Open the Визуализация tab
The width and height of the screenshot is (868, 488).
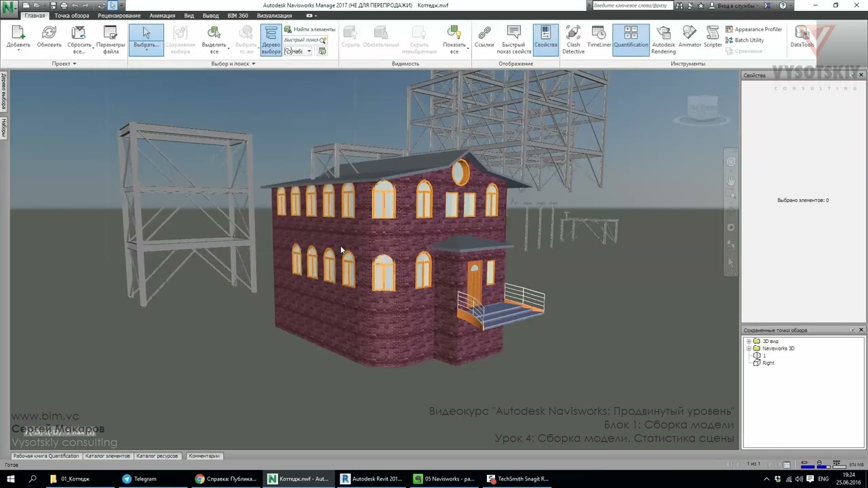point(274,16)
